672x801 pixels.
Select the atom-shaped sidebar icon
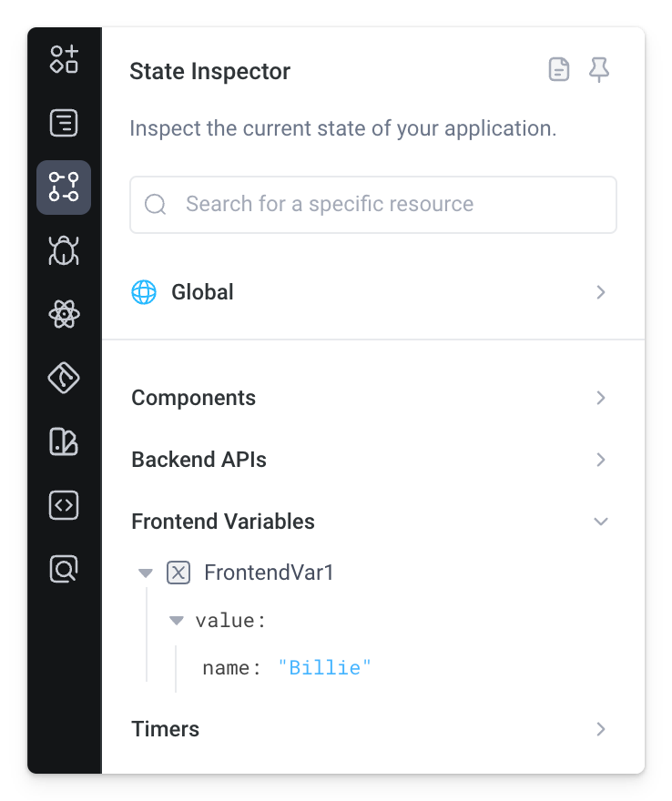tap(63, 314)
